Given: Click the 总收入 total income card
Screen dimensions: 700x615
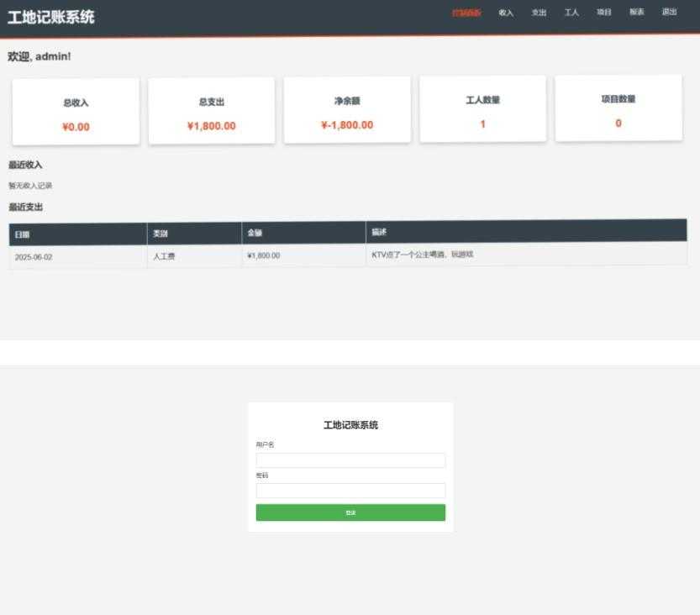Looking at the screenshot, I should pos(73,109).
